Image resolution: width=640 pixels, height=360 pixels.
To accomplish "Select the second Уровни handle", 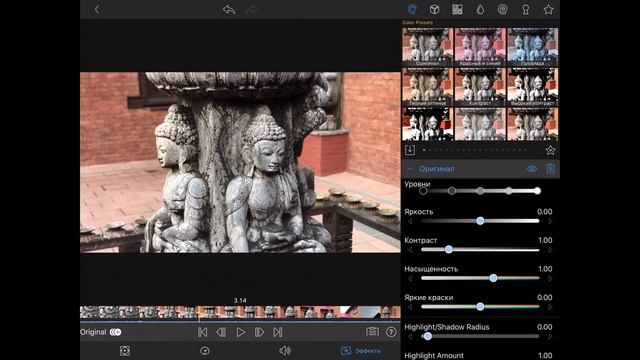I will point(451,191).
